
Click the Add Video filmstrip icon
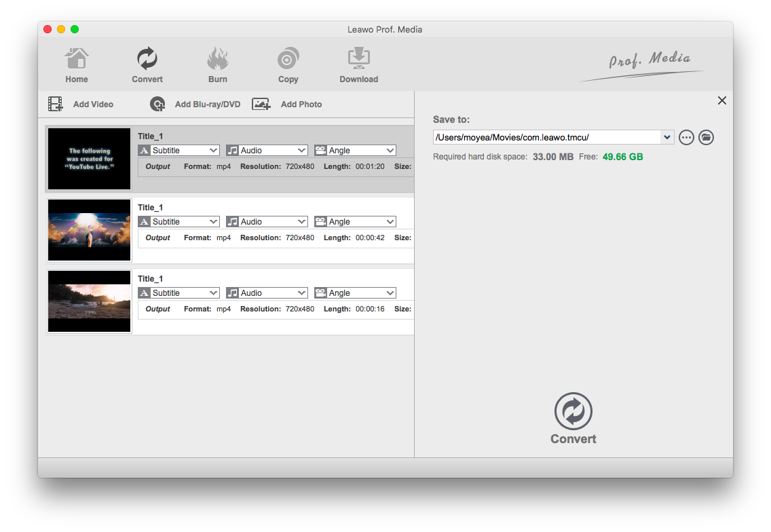(x=55, y=104)
